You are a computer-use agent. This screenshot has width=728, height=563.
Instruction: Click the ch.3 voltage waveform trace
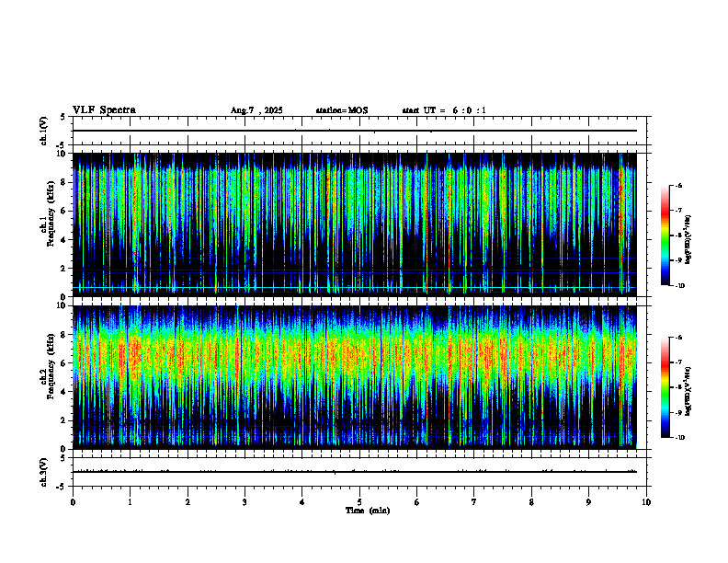(x=355, y=472)
